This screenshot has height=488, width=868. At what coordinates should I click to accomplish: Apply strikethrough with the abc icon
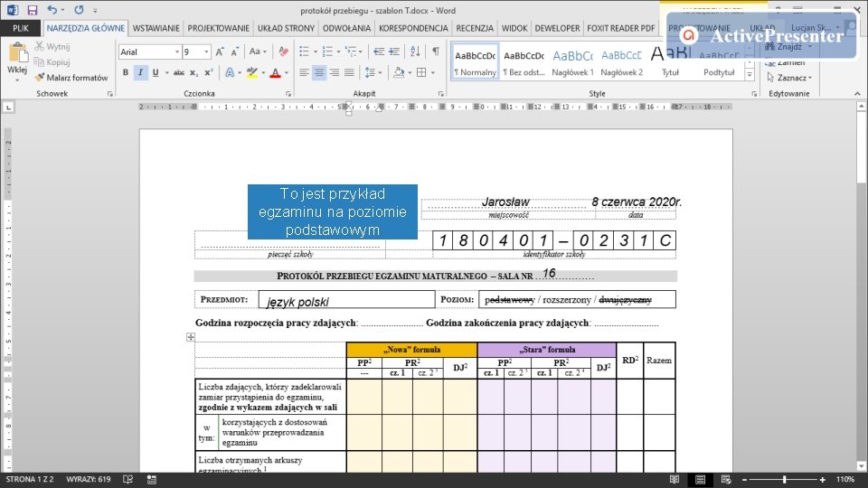pos(178,72)
